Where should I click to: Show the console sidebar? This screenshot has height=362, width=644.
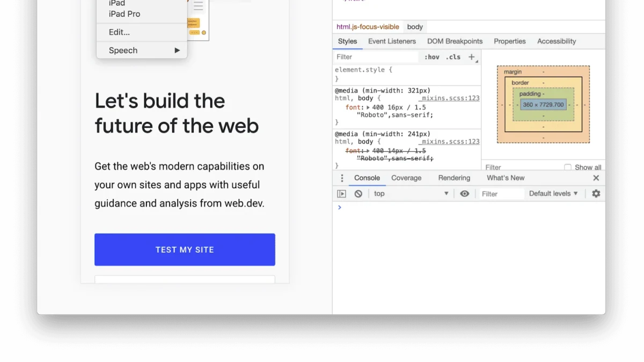coord(341,194)
